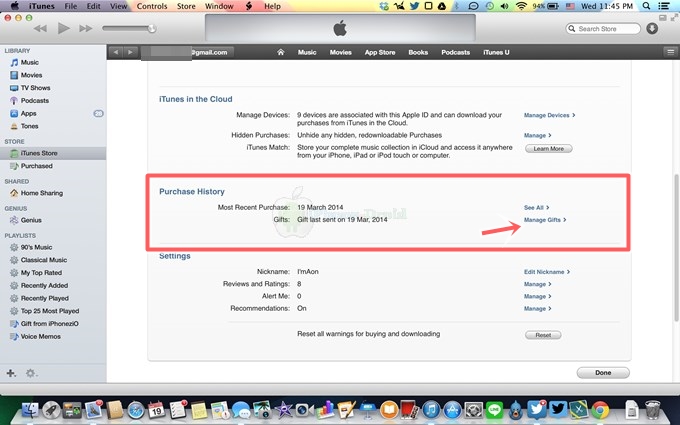
Task: Click the Manage Gifts link
Action: [544, 219]
